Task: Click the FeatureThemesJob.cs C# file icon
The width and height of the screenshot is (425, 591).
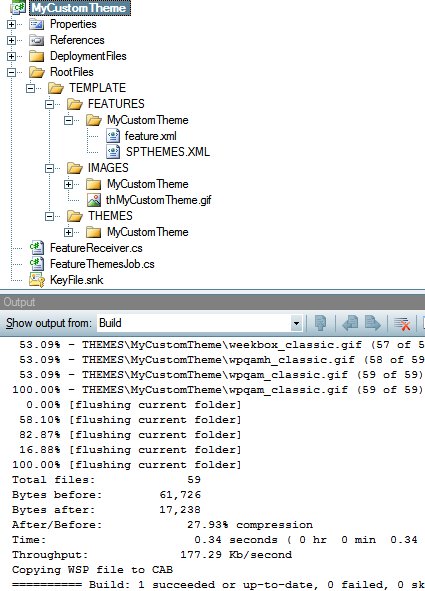Action: 37,264
